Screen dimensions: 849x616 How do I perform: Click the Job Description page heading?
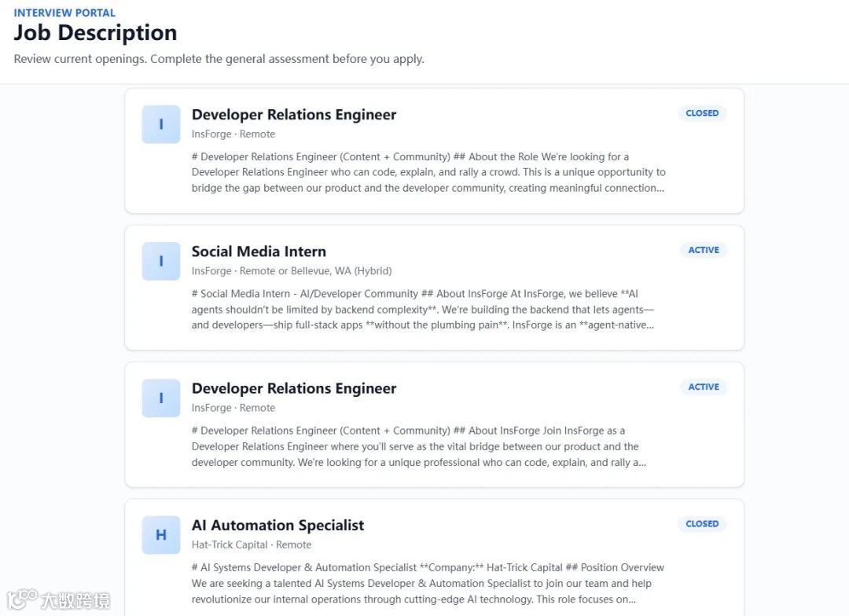95,32
